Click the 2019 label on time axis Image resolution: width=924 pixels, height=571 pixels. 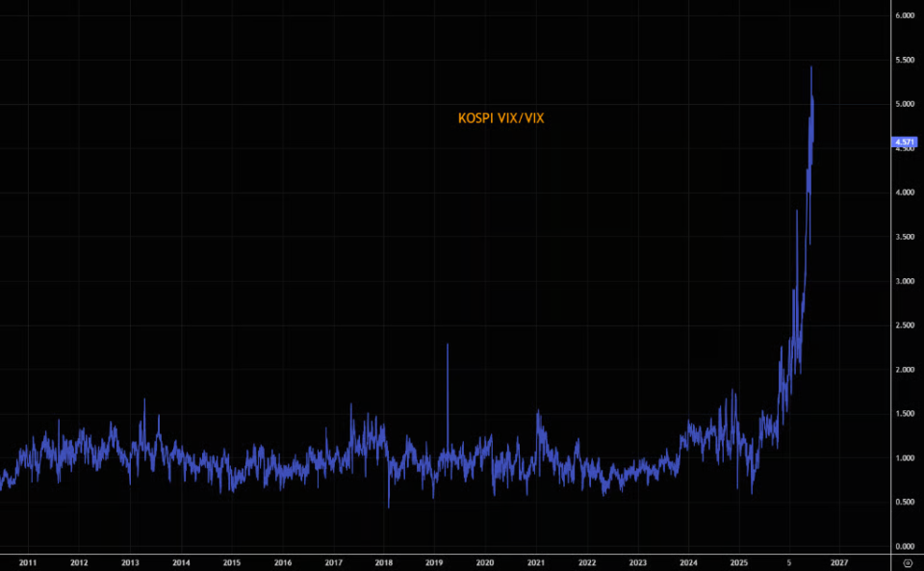[434, 562]
